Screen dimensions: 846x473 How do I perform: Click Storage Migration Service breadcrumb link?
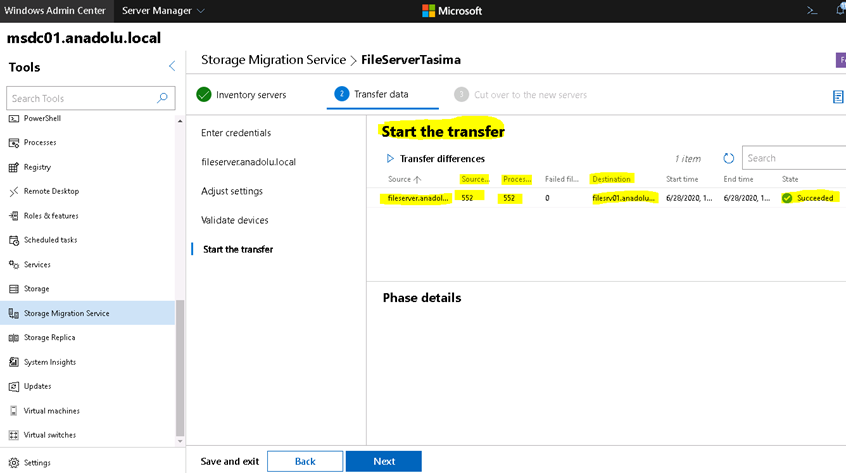click(273, 60)
